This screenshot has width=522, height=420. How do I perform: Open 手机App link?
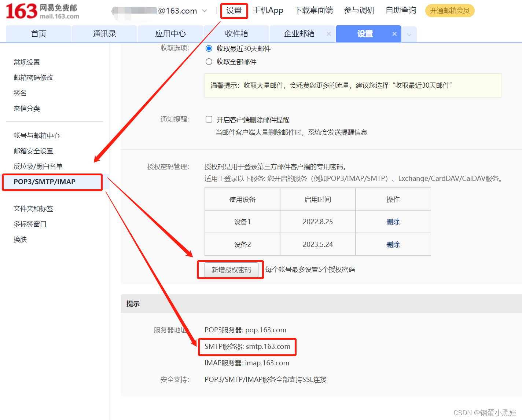coord(268,11)
